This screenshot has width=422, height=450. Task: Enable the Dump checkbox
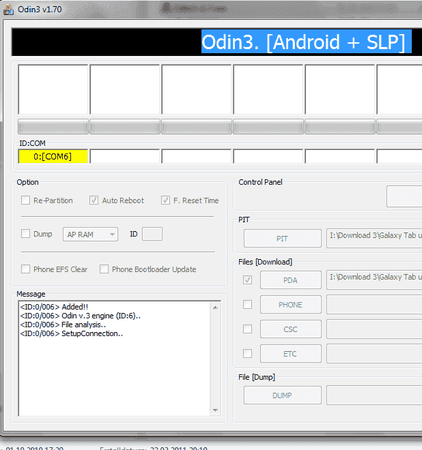click(25, 234)
